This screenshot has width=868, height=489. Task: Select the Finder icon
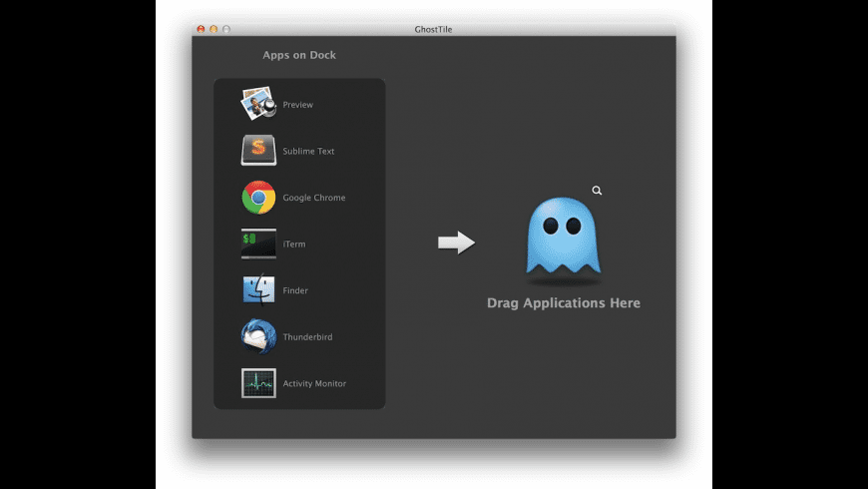pos(258,290)
